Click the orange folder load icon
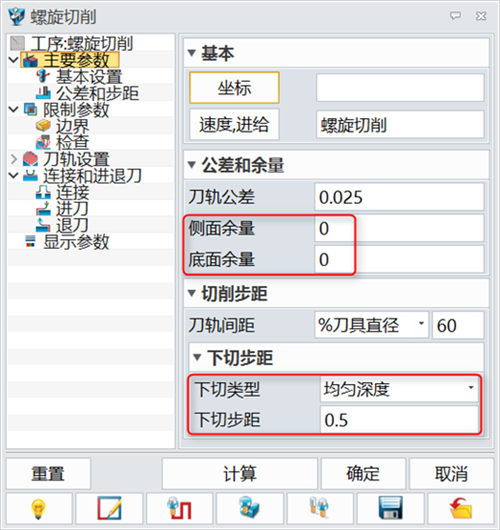Image resolution: width=500 pixels, height=530 pixels. (460, 509)
